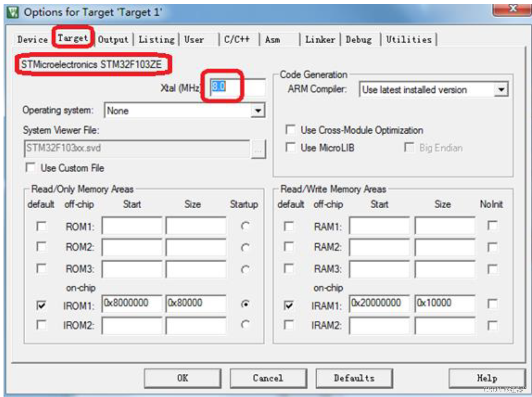Select the IROM2 Startup radio button

click(x=245, y=324)
